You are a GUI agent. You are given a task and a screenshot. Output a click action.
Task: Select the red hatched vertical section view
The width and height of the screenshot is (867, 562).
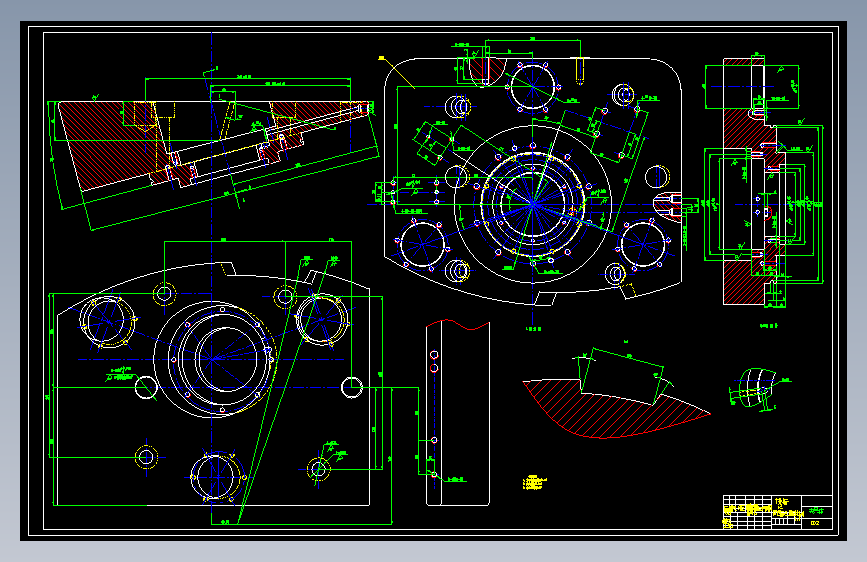click(763, 180)
